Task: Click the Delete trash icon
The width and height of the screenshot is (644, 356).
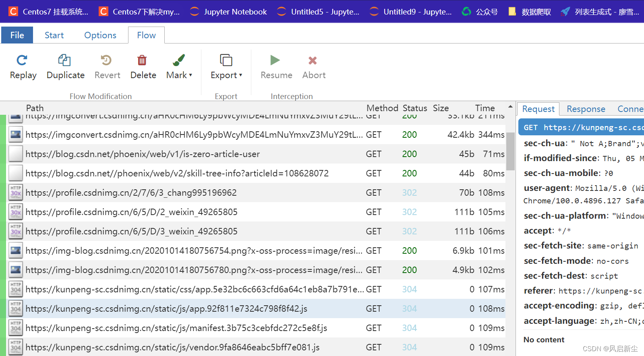Action: 142,60
